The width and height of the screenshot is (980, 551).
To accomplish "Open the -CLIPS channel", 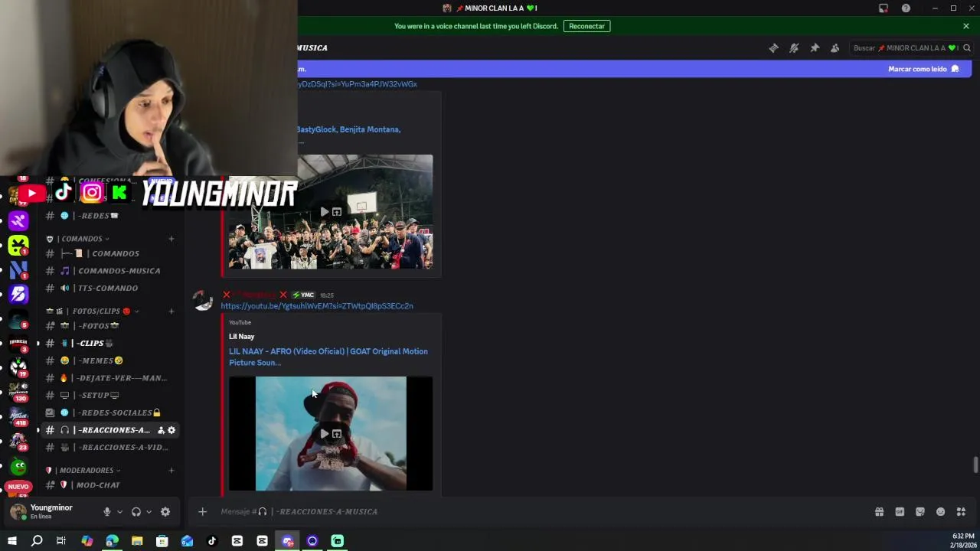I will tap(111, 343).
